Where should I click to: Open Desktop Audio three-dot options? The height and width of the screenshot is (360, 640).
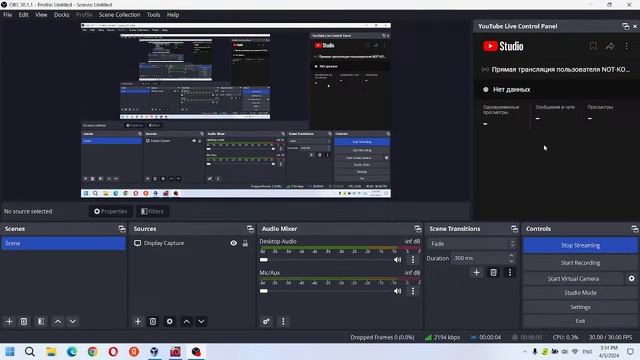(x=413, y=260)
